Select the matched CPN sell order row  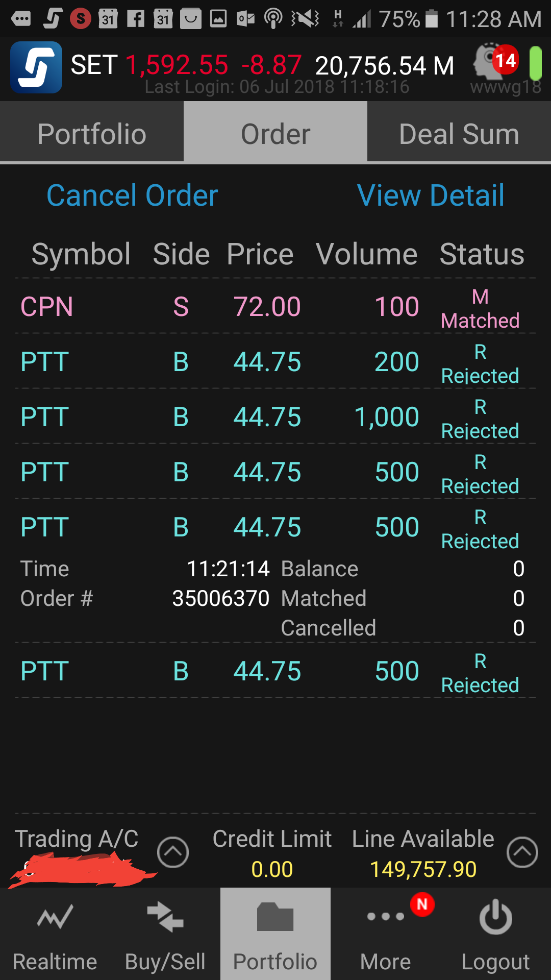tap(275, 307)
